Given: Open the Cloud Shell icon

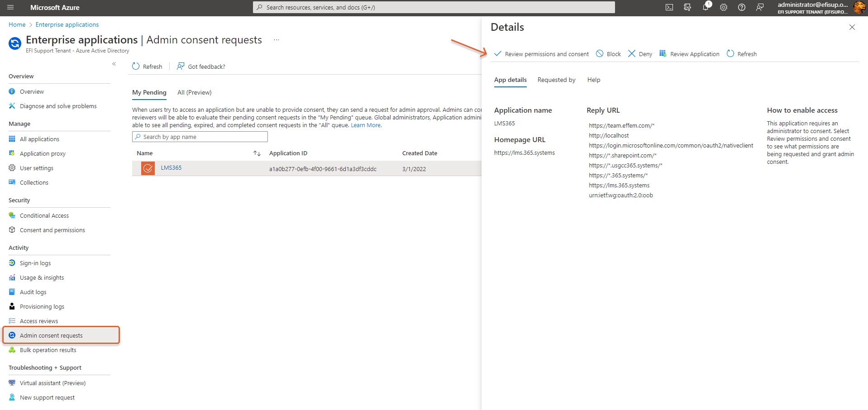Looking at the screenshot, I should [x=669, y=7].
